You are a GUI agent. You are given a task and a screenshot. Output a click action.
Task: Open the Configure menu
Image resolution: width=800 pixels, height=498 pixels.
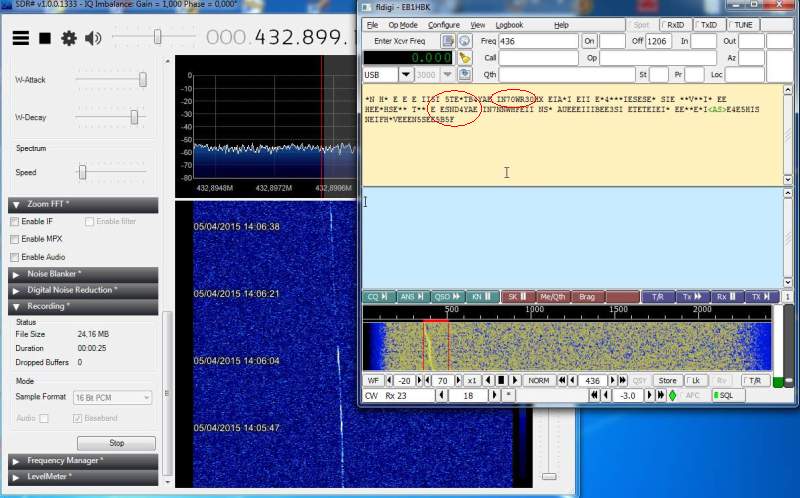click(x=443, y=24)
